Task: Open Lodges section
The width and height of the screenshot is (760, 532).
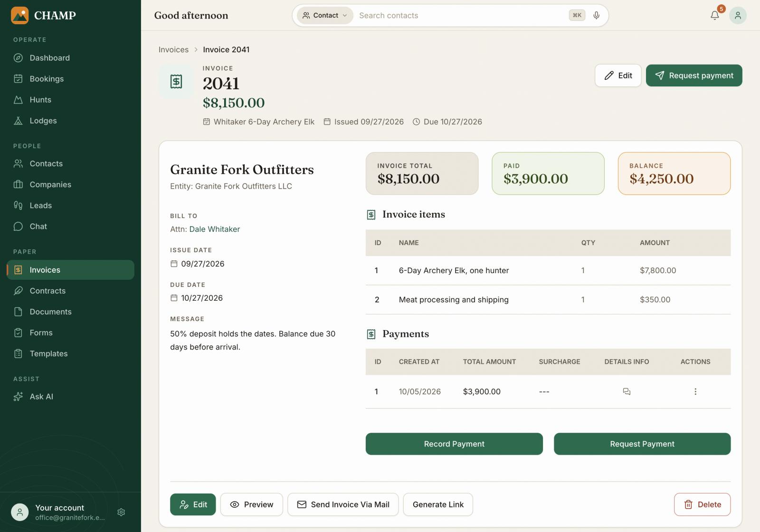Action: pos(70,121)
